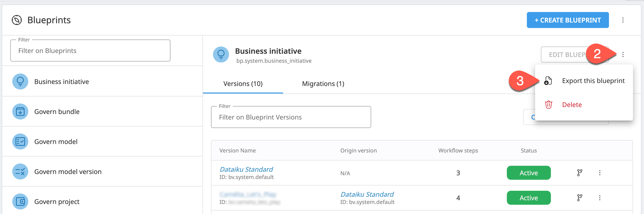The width and height of the screenshot is (644, 214).
Task: Click the Active status on the Dataiku Standard row
Action: 529,173
